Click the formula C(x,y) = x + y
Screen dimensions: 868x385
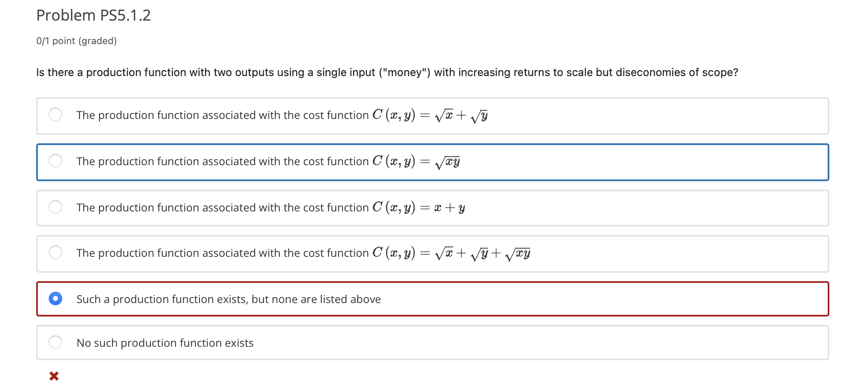pos(418,207)
